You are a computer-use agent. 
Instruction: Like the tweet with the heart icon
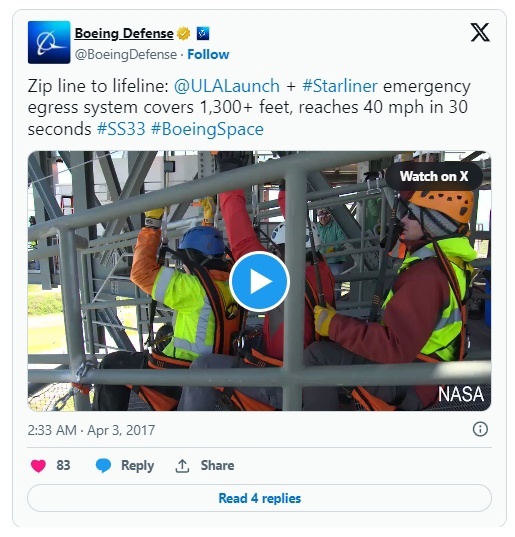coord(38,465)
